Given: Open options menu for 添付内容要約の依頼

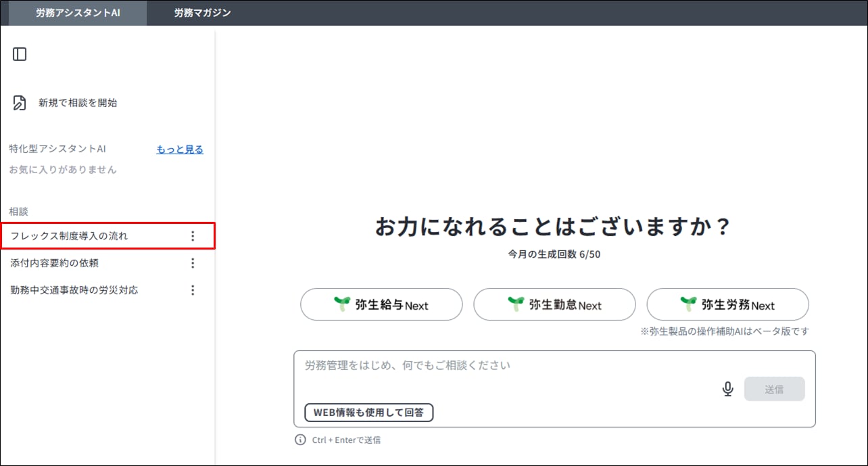Looking at the screenshot, I should (193, 263).
